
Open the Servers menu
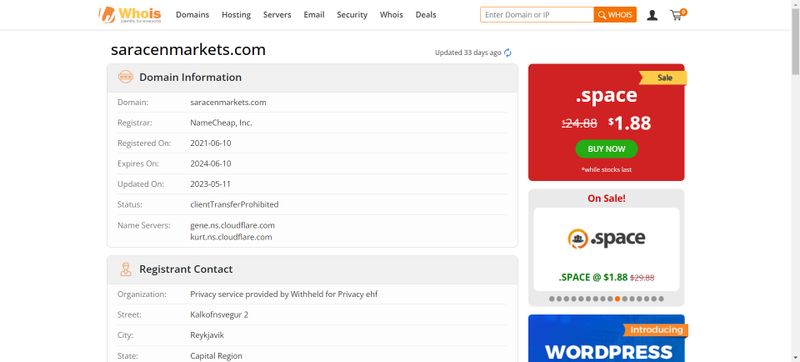277,15
